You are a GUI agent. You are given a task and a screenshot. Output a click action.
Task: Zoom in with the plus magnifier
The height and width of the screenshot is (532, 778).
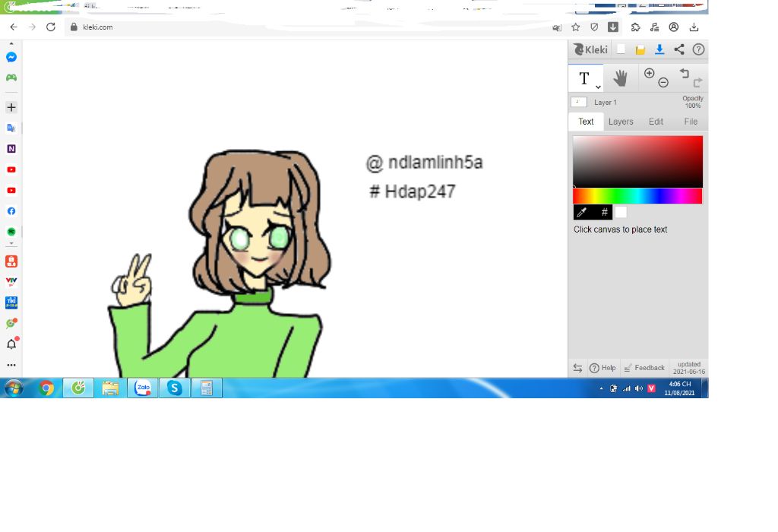click(x=649, y=74)
